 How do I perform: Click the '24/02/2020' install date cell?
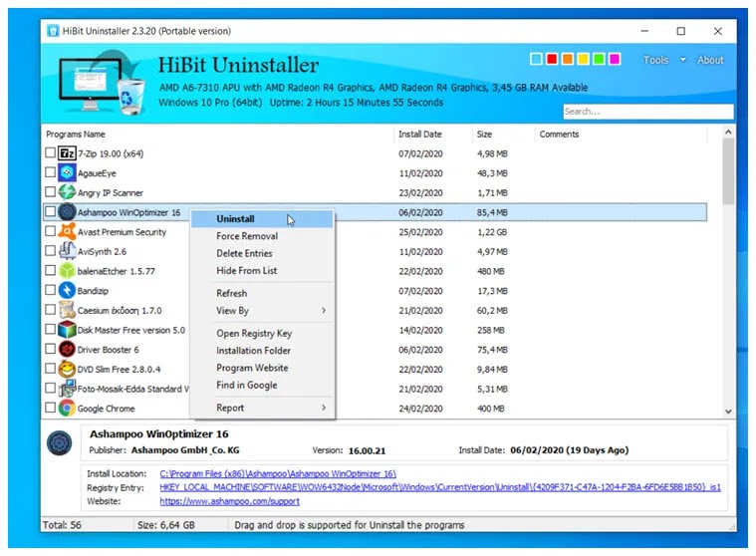420,409
